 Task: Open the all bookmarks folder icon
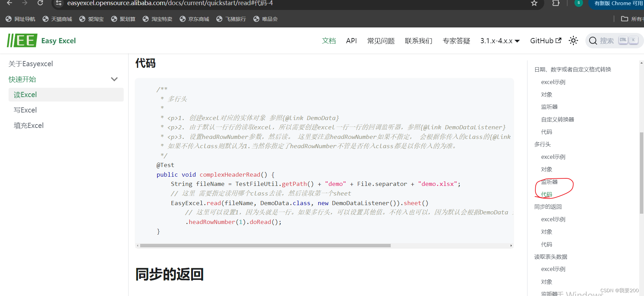(624, 19)
